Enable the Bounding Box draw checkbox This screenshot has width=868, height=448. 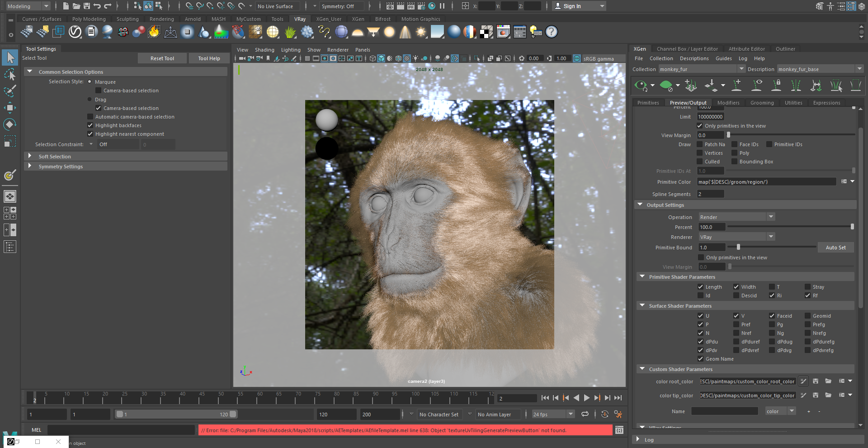point(735,162)
